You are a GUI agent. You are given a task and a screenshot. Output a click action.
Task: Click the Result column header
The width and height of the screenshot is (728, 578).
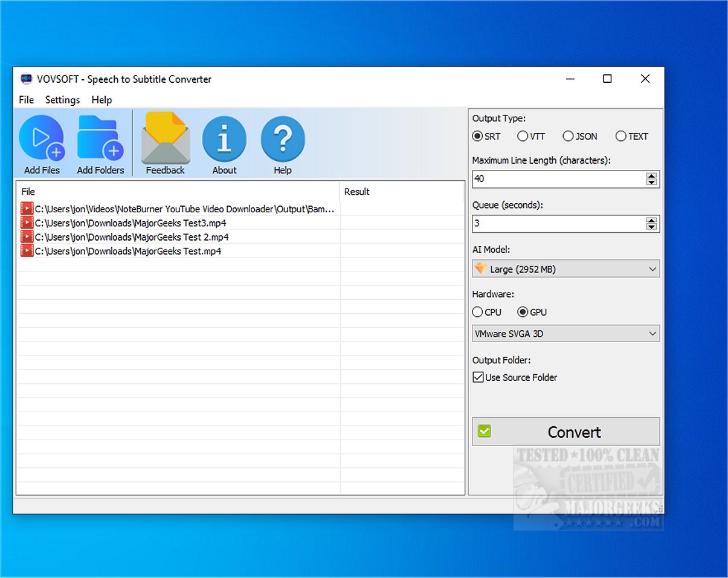coord(401,192)
